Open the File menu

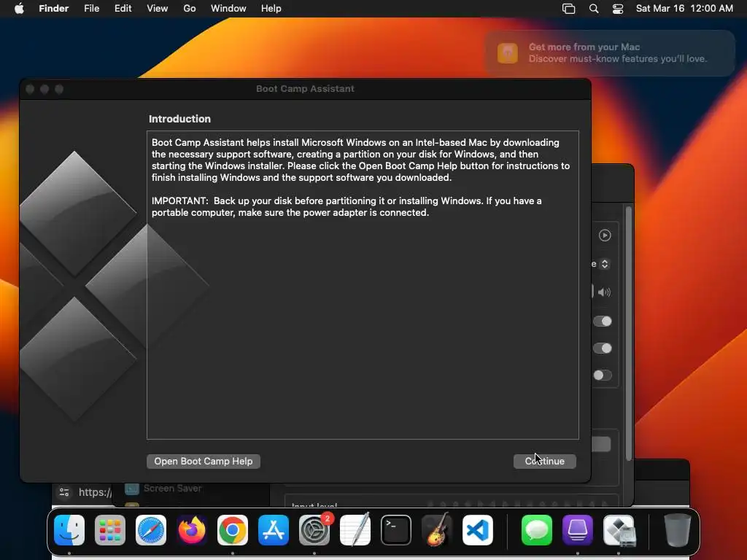(x=91, y=9)
